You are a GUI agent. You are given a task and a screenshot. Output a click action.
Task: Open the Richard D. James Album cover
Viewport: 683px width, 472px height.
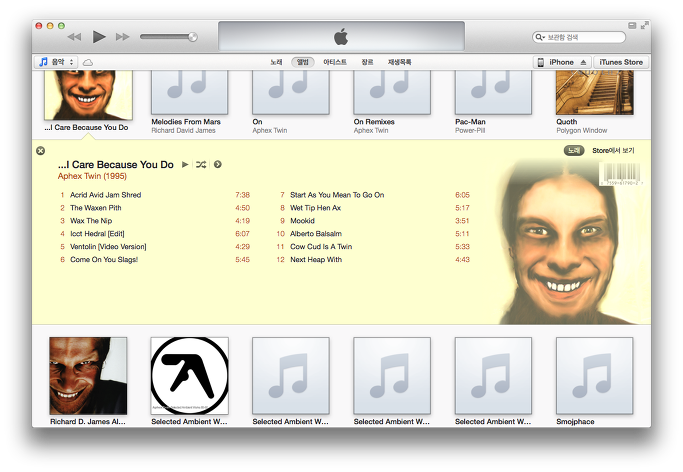(88, 376)
